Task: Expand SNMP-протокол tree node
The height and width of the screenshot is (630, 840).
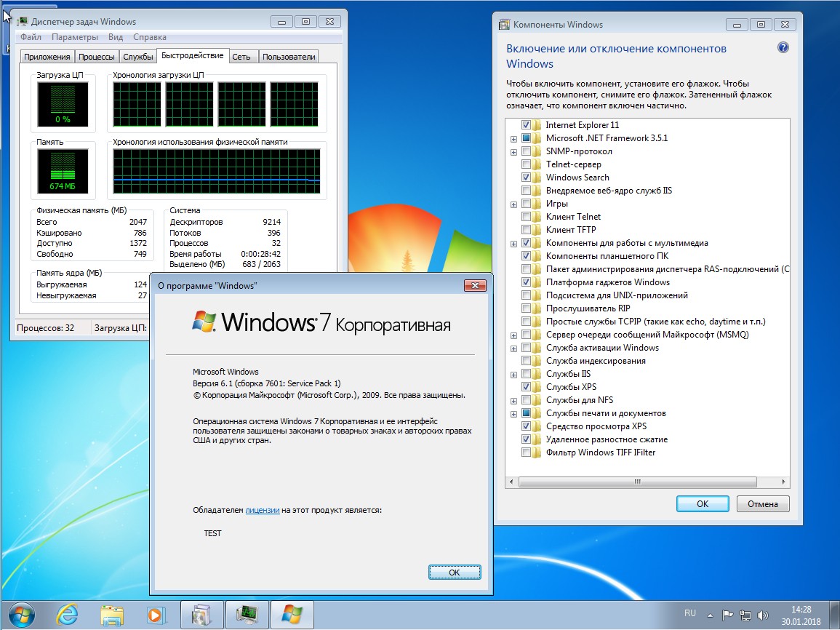Action: pyautogui.click(x=513, y=152)
